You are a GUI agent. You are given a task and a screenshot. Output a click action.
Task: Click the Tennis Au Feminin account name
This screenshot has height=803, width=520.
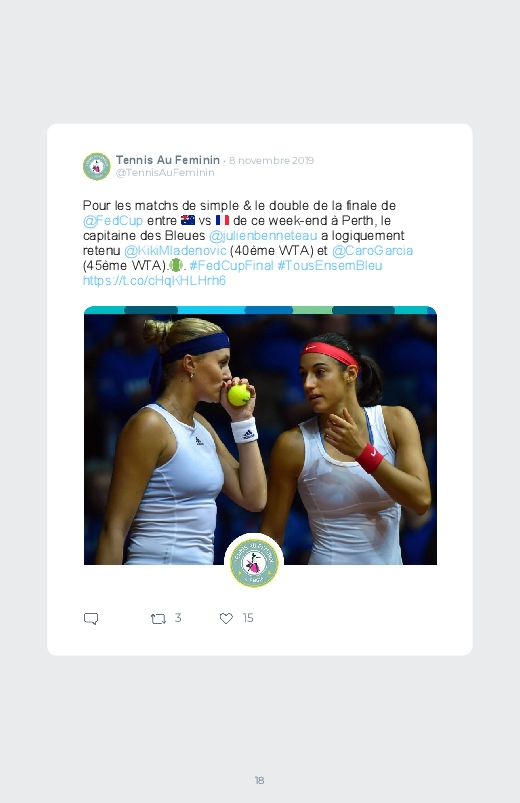pyautogui.click(x=168, y=160)
